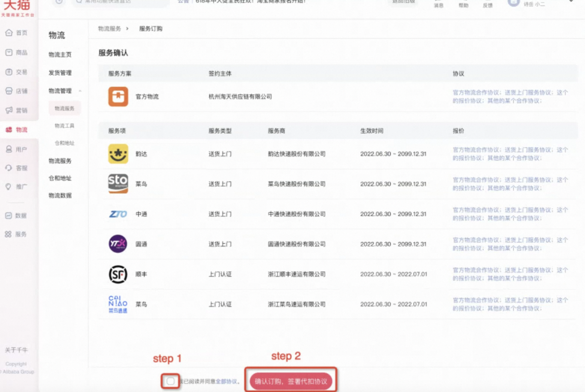Tick the 已阅读并同意 agreement checkbox
This screenshot has height=392, width=585.
171,381
